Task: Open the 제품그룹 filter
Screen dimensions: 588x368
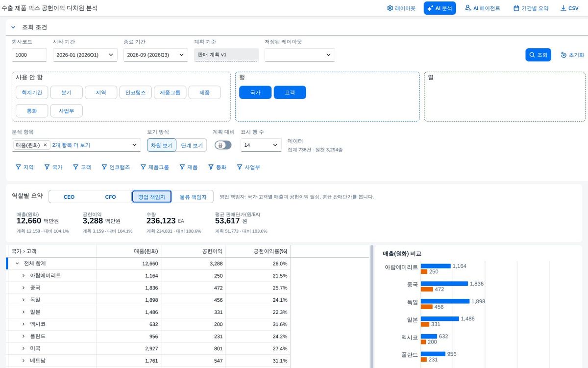Action: point(154,167)
